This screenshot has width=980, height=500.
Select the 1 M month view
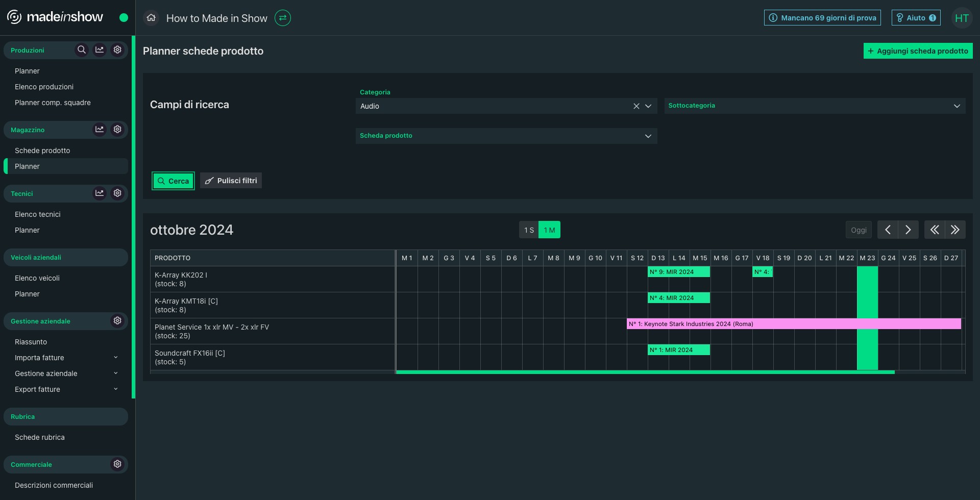pyautogui.click(x=549, y=230)
